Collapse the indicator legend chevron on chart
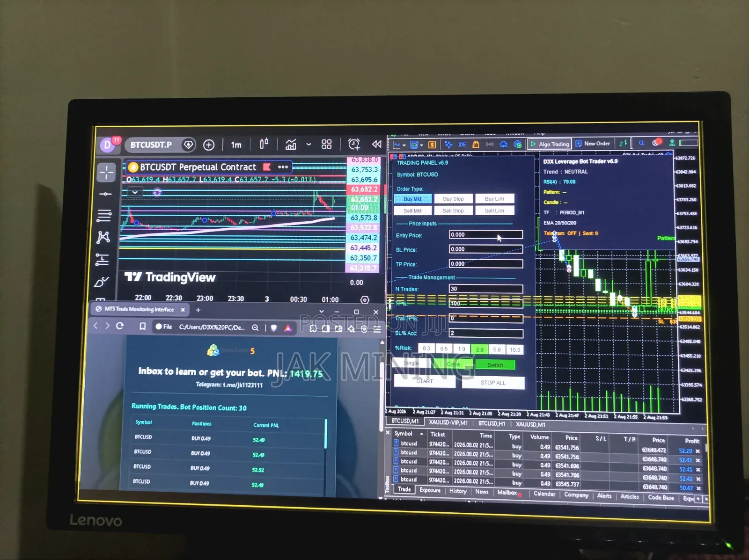Image resolution: width=749 pixels, height=560 pixels. [x=135, y=192]
